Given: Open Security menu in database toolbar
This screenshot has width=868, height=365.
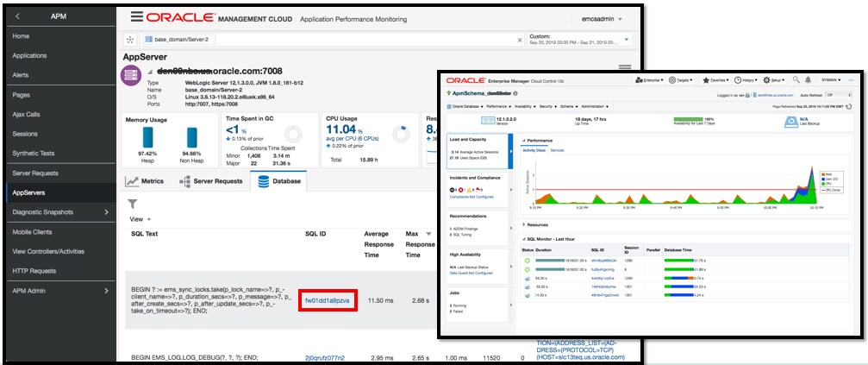Looking at the screenshot, I should click(548, 106).
